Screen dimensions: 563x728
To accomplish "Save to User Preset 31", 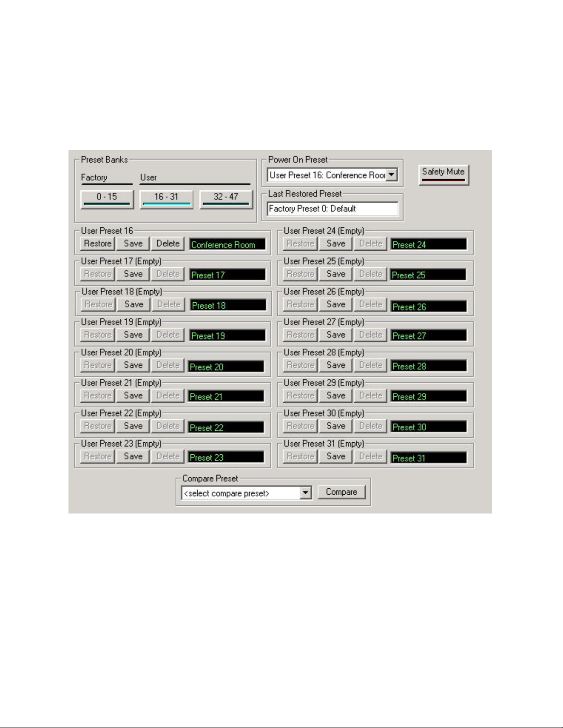I will pos(336,456).
